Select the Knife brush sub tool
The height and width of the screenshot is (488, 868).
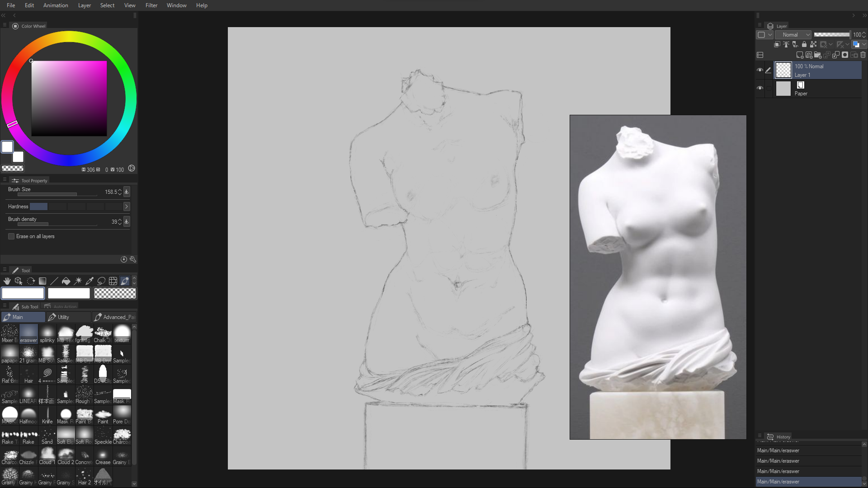(47, 415)
